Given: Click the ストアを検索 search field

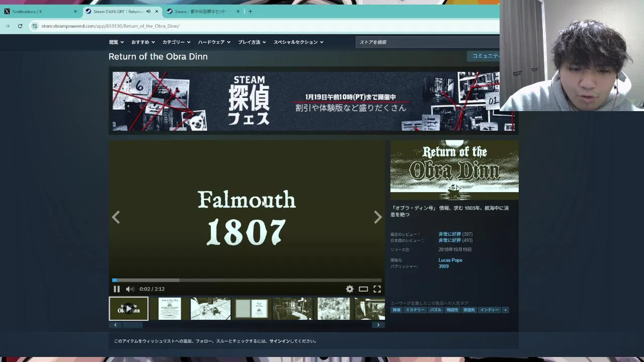Looking at the screenshot, I should coord(428,42).
